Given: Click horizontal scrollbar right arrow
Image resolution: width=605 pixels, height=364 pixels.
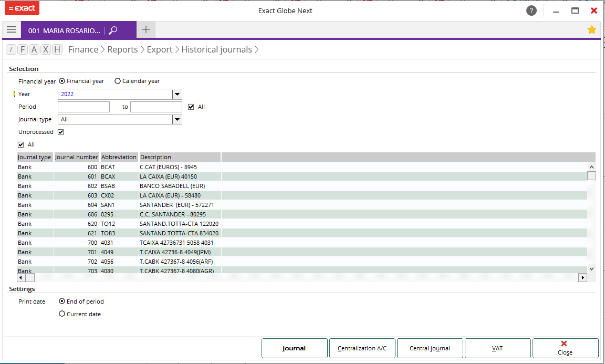Looking at the screenshot, I should pyautogui.click(x=582, y=277).
